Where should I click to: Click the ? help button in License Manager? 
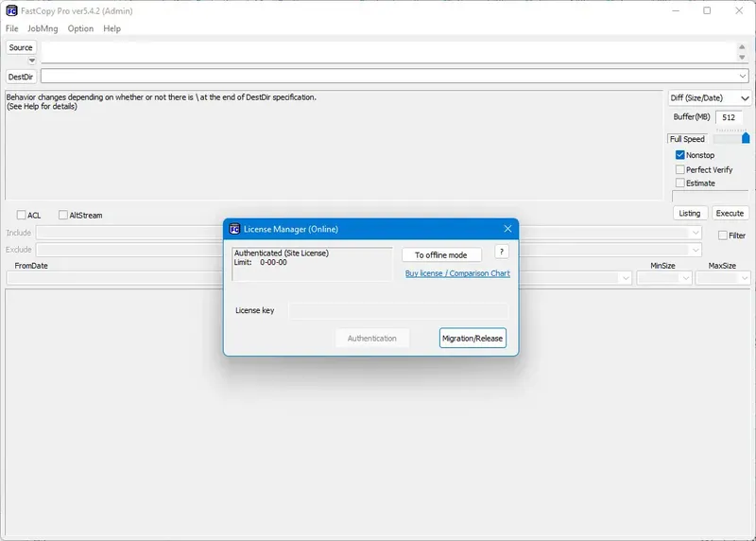click(x=502, y=252)
